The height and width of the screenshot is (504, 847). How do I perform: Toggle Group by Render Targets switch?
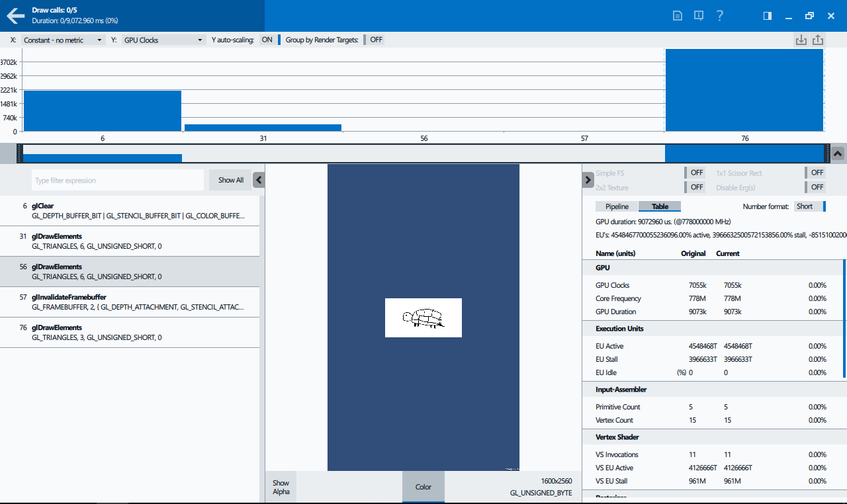coord(375,40)
